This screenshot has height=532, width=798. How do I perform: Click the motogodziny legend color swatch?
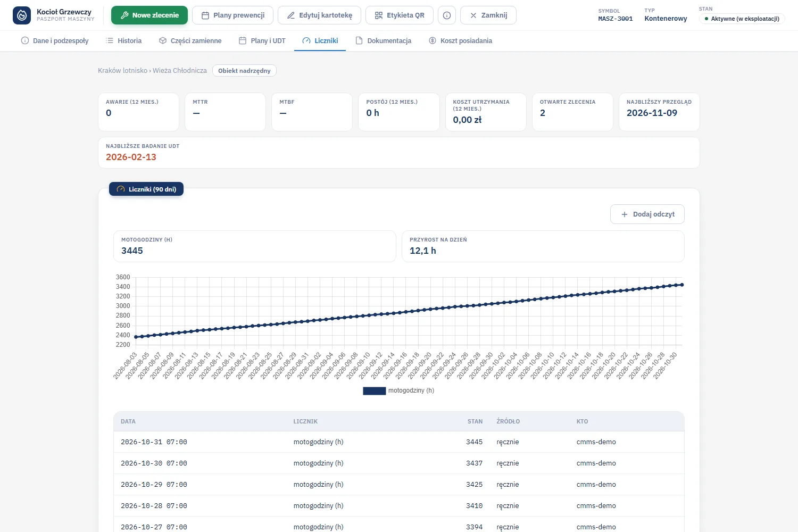[375, 390]
